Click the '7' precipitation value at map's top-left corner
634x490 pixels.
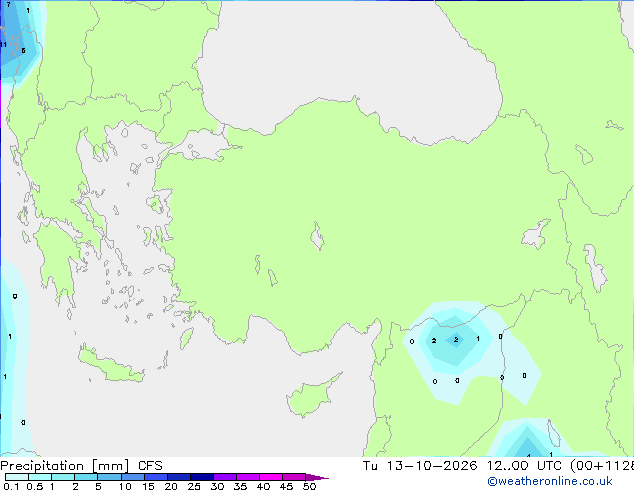[x=8, y=5]
